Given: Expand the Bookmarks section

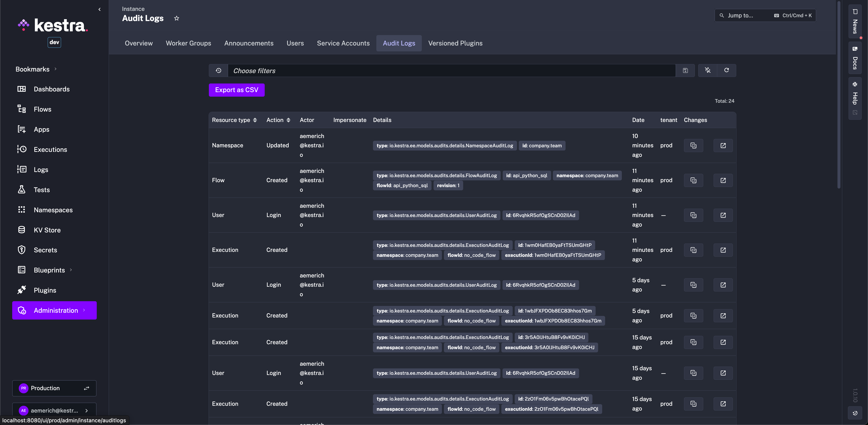Looking at the screenshot, I should coord(55,69).
